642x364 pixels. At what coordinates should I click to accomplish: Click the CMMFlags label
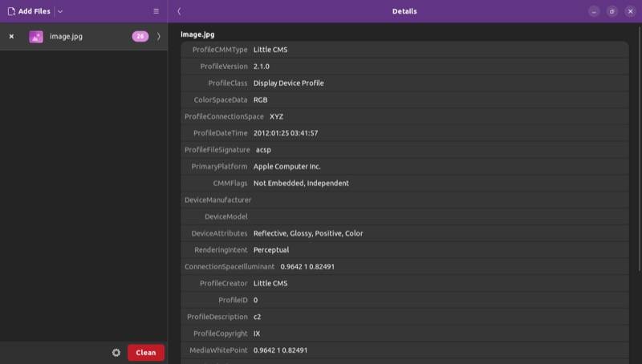click(x=230, y=184)
